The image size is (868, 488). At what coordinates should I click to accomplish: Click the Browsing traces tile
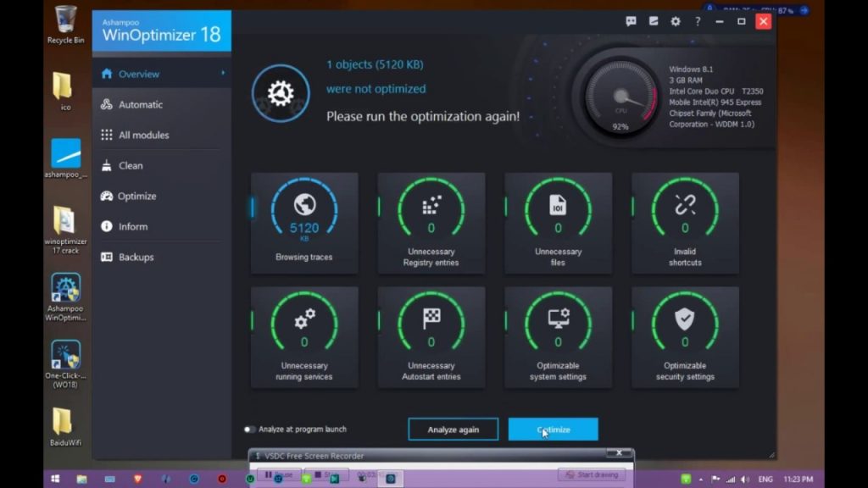click(x=304, y=223)
